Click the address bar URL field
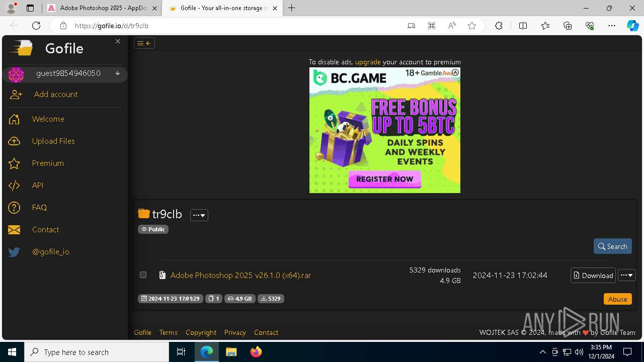644x362 pixels. (236, 26)
